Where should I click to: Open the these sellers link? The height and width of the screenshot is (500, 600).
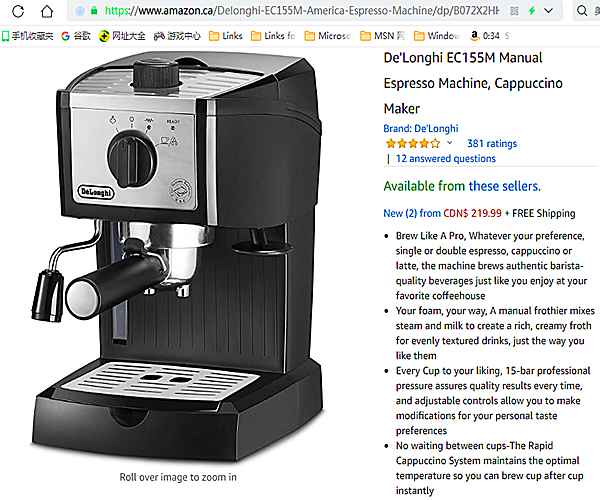pyautogui.click(x=504, y=186)
